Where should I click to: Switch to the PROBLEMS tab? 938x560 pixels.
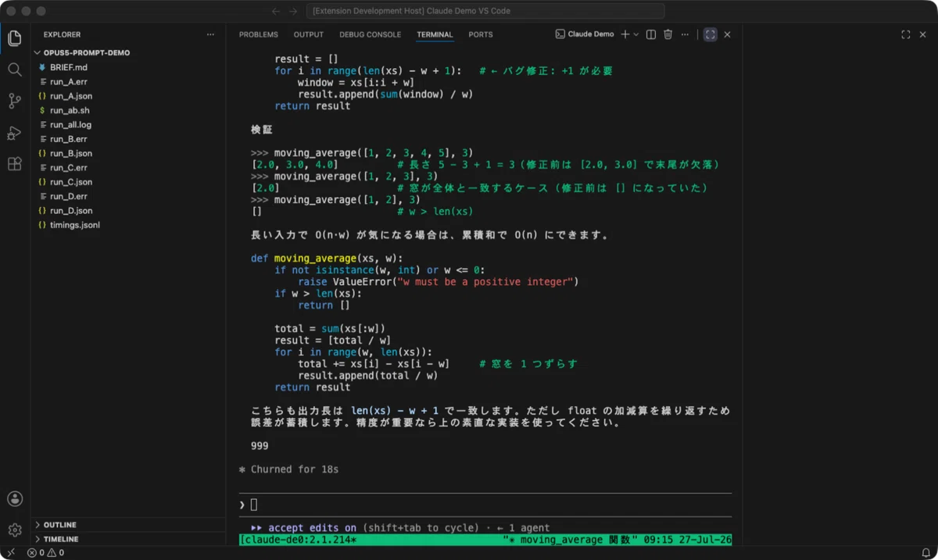coord(259,34)
